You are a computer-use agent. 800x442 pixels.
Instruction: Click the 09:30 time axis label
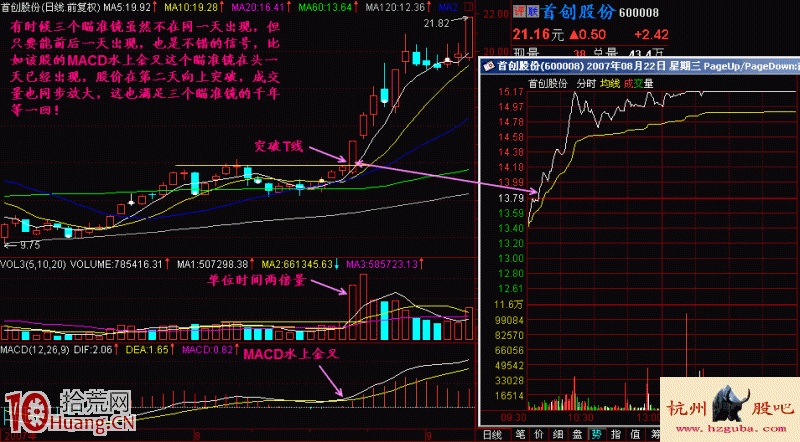tap(513, 418)
